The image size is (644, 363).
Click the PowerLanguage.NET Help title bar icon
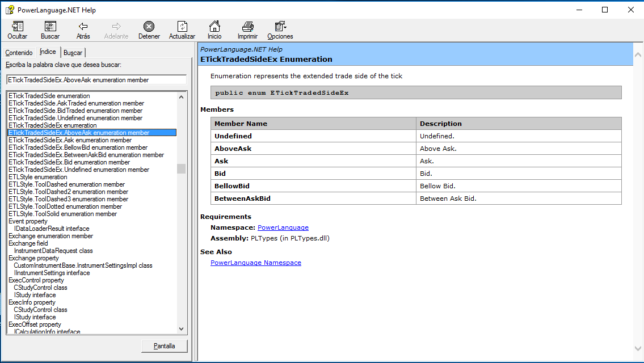point(10,10)
